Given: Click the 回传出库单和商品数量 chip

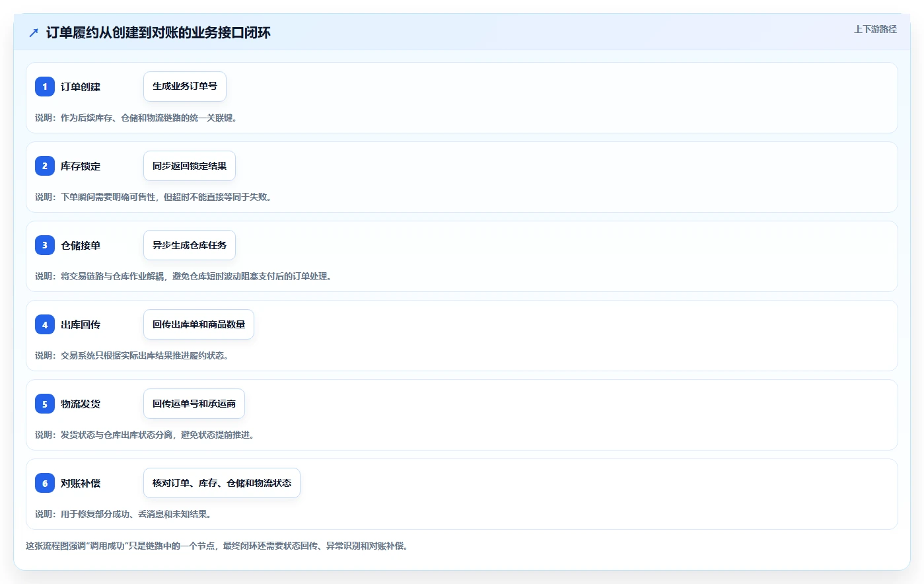Looking at the screenshot, I should [x=199, y=324].
